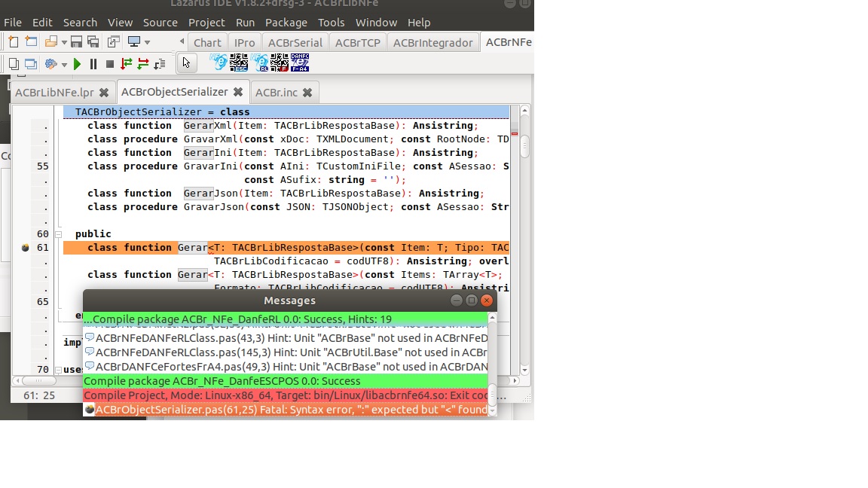Click the View Forms icon
868x488 pixels.
pyautogui.click(x=31, y=64)
